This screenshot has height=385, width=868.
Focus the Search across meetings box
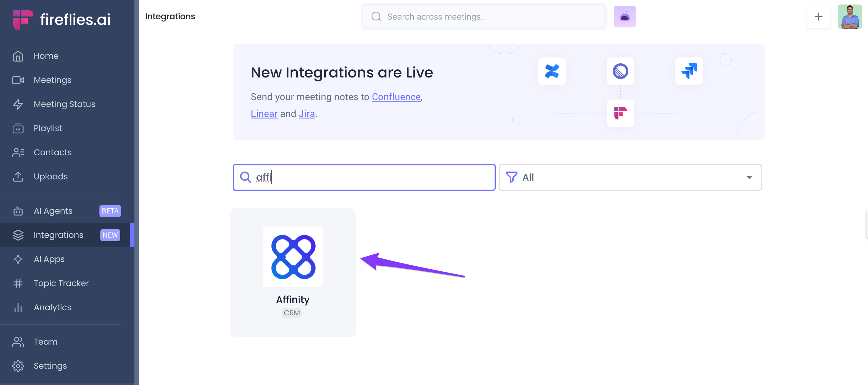[x=483, y=17]
